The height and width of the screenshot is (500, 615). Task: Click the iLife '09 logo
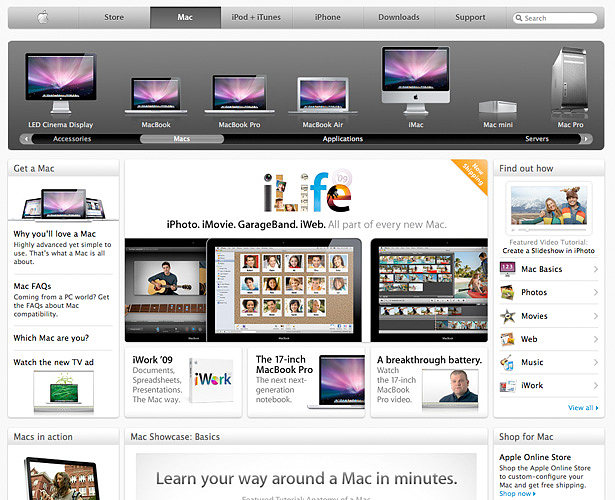(308, 191)
